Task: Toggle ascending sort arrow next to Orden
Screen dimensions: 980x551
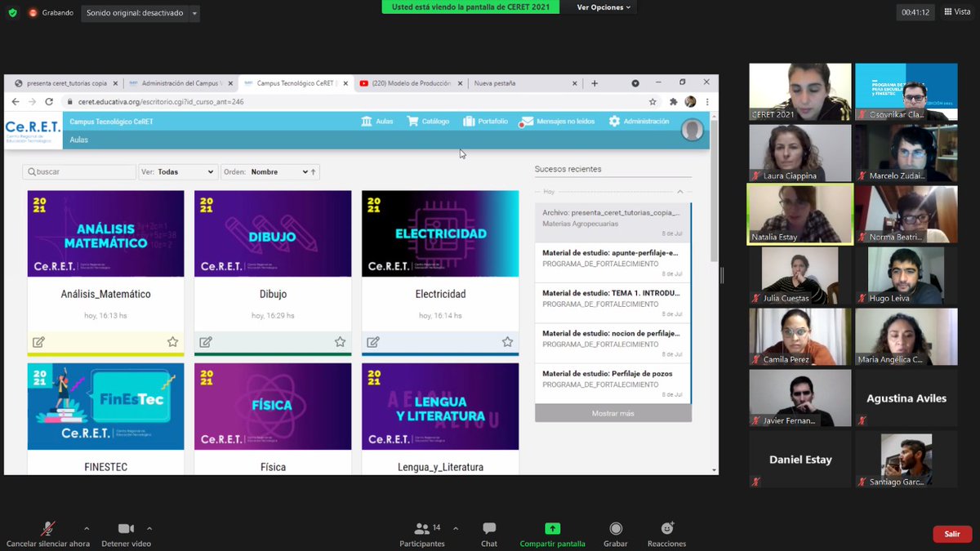Action: [x=314, y=171]
